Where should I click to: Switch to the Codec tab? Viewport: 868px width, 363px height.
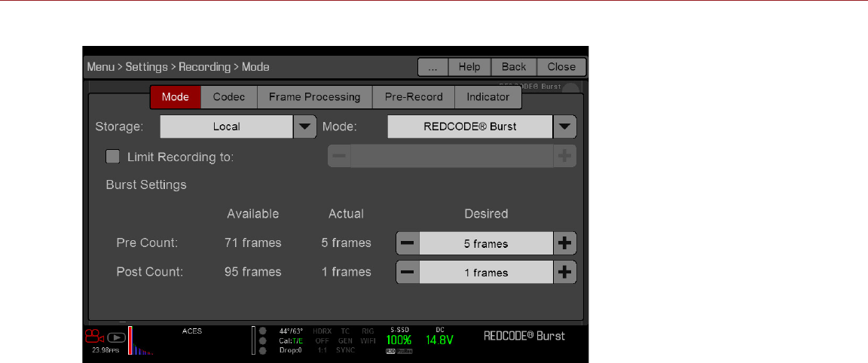(229, 97)
